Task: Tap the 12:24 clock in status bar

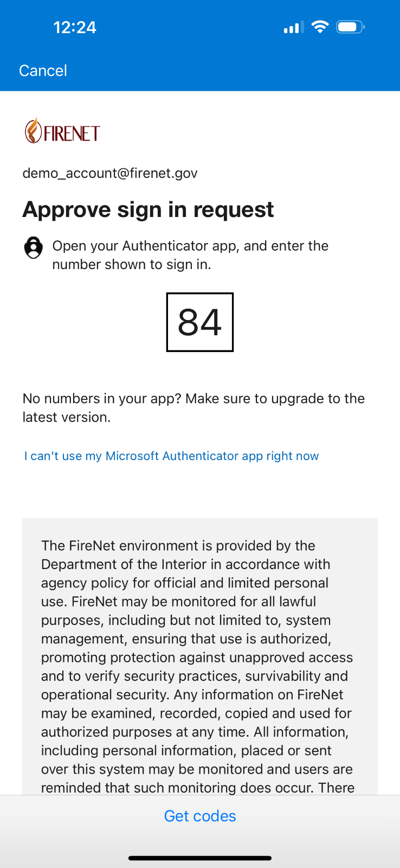Action: pos(75,27)
